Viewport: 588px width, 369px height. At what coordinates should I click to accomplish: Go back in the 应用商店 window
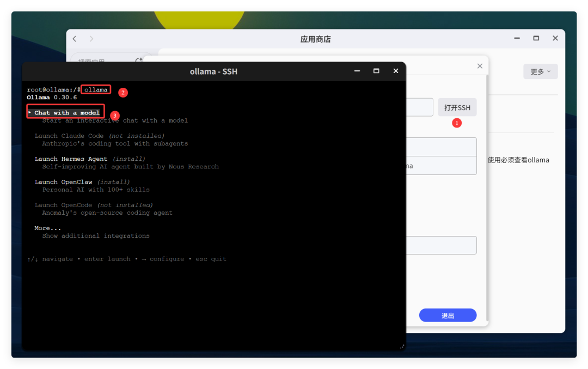coord(75,39)
